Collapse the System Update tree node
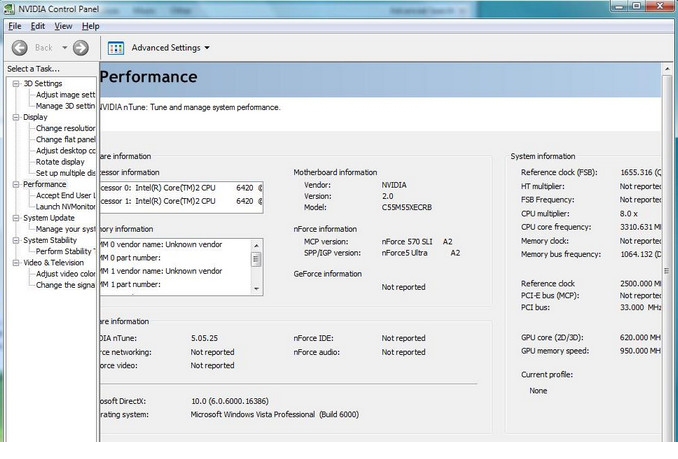The image size is (678, 459). tap(16, 218)
